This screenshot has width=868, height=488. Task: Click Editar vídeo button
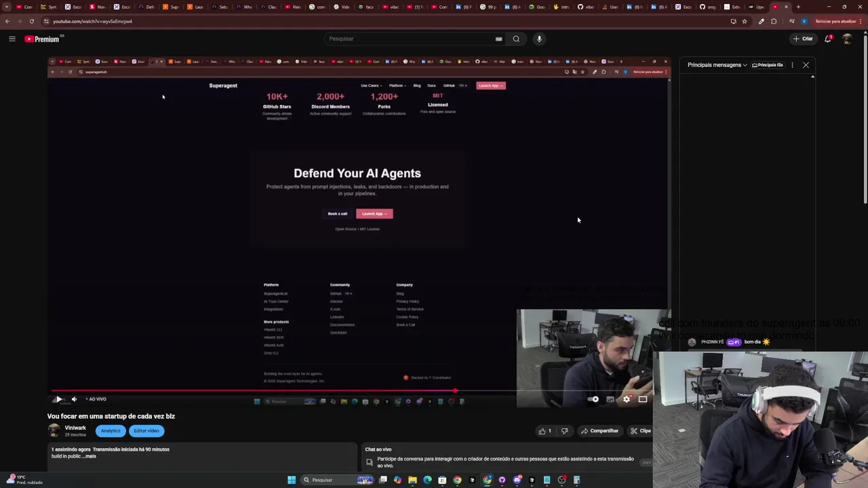[x=146, y=431]
